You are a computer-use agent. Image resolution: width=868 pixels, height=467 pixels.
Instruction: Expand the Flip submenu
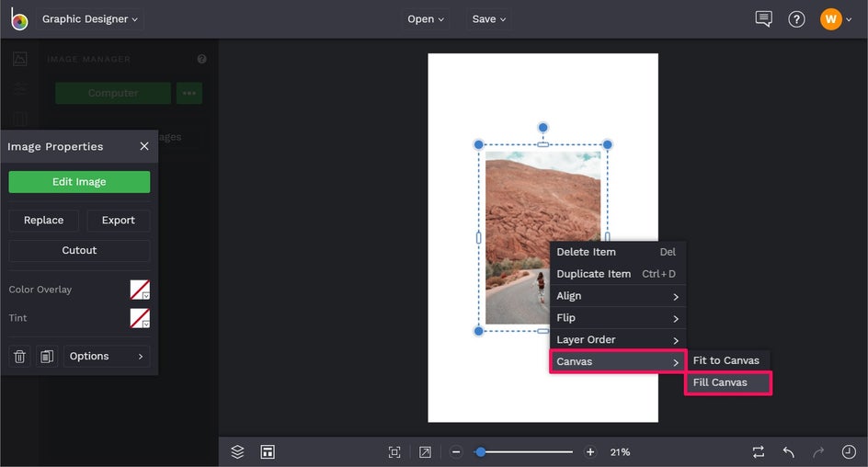[x=617, y=317]
